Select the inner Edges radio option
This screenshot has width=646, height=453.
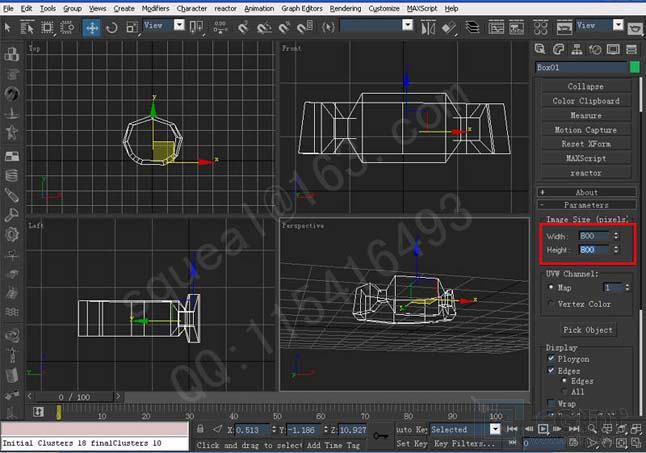pos(564,381)
